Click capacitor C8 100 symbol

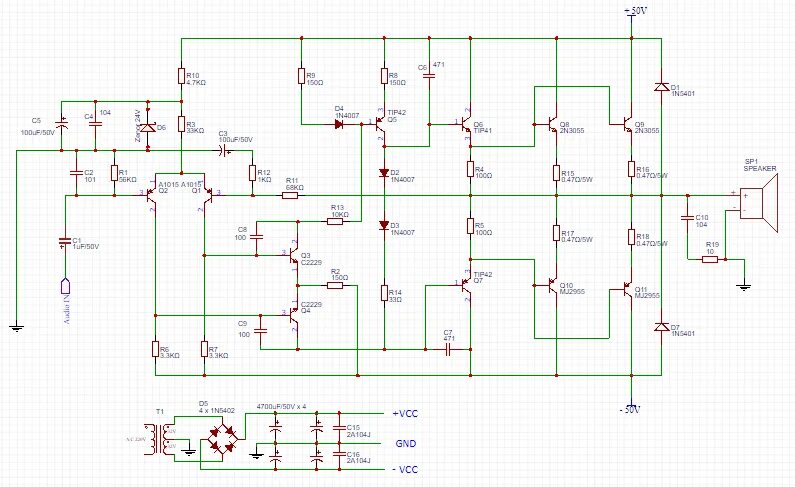tap(256, 237)
